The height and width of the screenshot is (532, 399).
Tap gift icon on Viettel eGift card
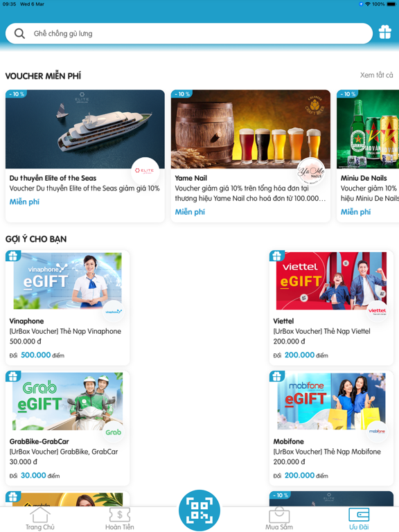(x=276, y=256)
